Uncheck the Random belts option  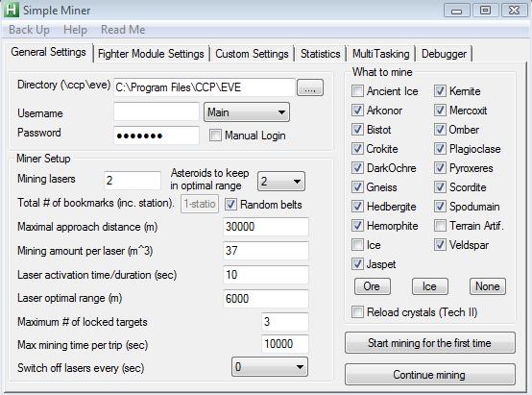tap(230, 204)
